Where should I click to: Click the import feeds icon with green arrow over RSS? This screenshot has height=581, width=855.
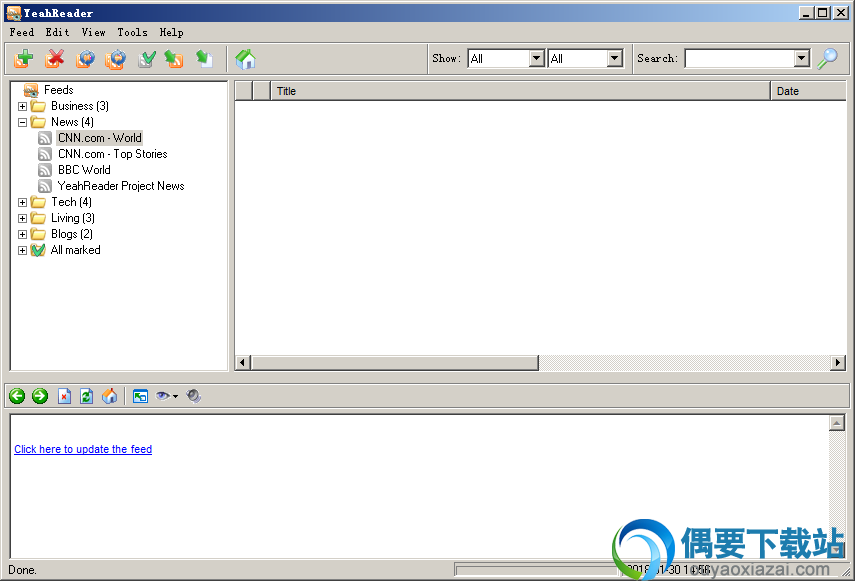(x=174, y=59)
